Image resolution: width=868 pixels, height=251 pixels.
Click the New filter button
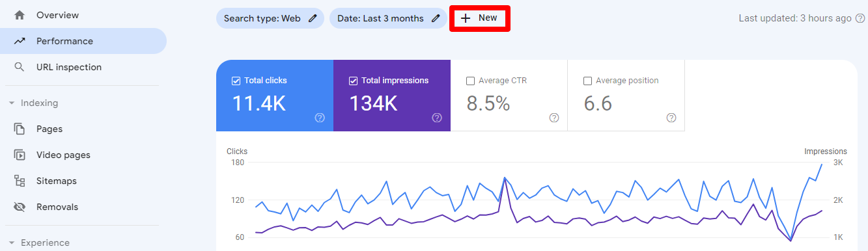click(480, 18)
